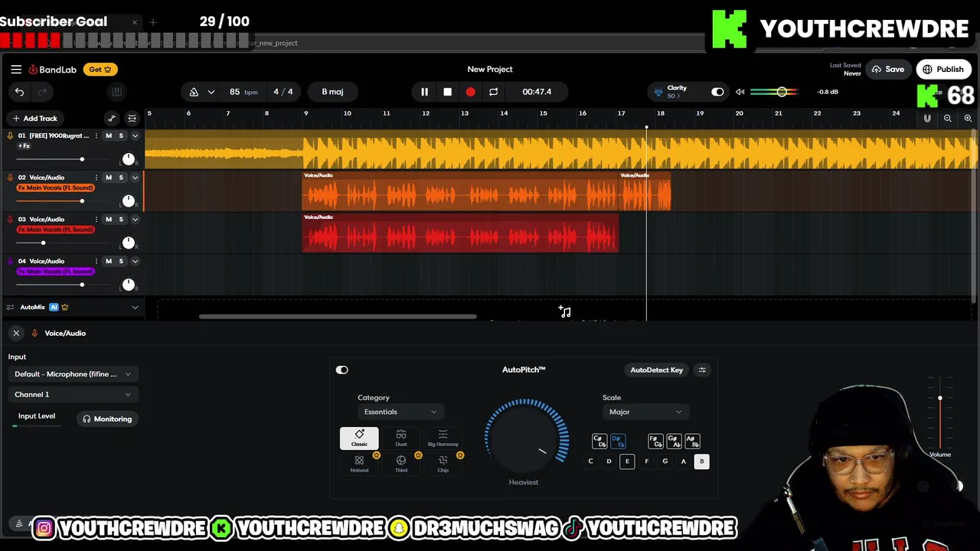Mute track 02 Voice/Audio

click(x=109, y=178)
